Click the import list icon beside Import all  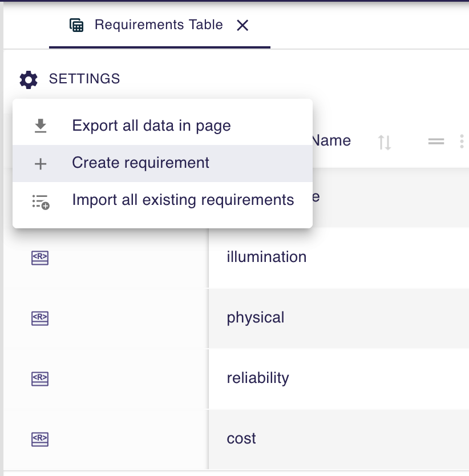pos(40,200)
